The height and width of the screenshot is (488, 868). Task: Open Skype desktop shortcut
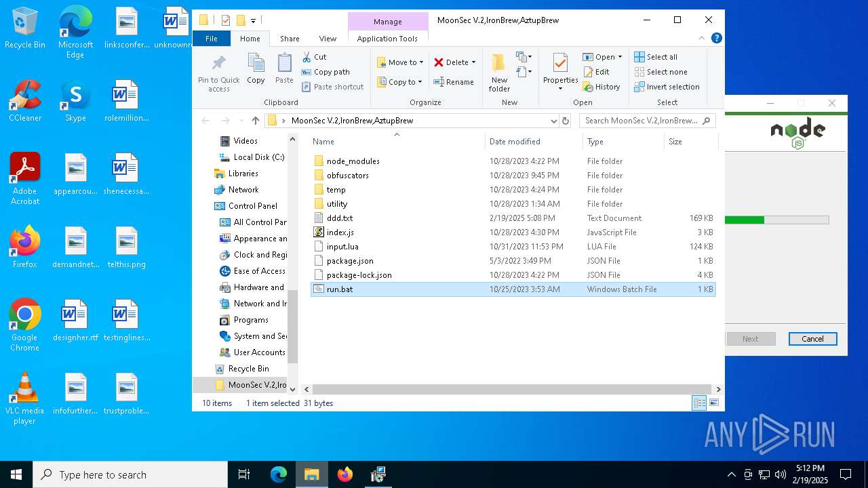pos(75,101)
